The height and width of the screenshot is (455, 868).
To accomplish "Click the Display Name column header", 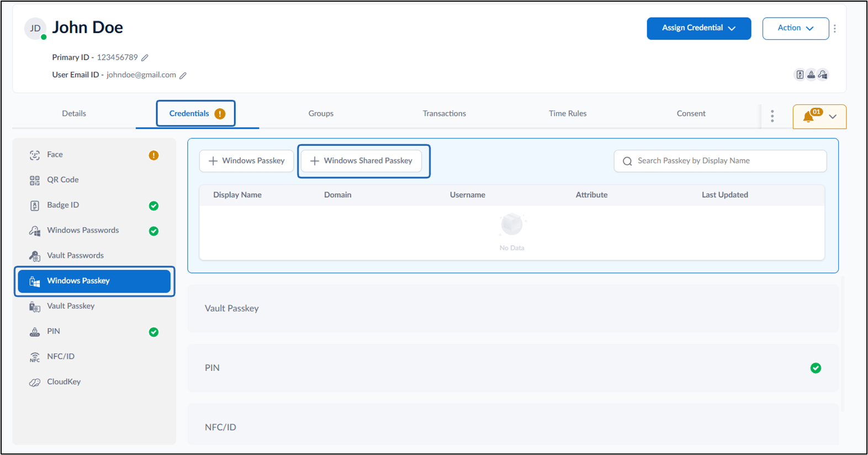I will (x=237, y=195).
